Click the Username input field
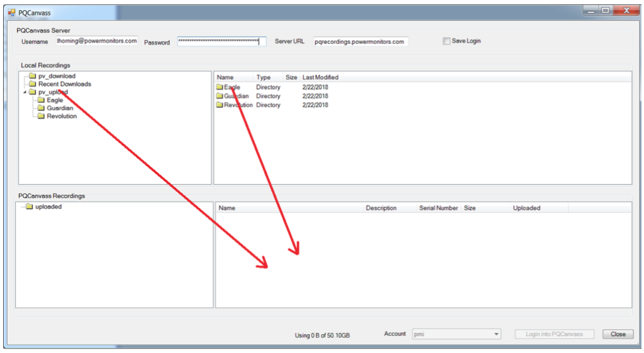Screen dimensions: 644x353 pos(96,41)
